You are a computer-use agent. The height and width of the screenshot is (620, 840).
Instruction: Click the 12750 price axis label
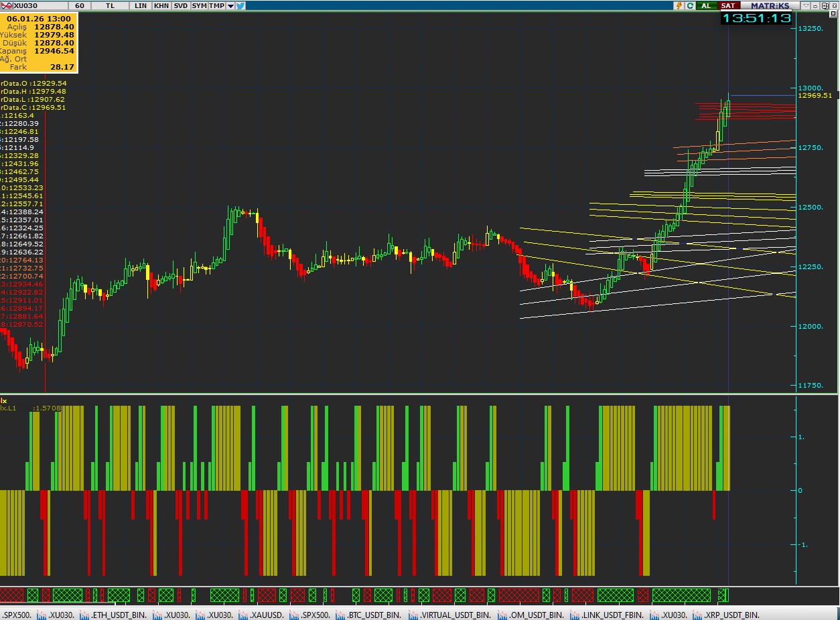point(811,148)
